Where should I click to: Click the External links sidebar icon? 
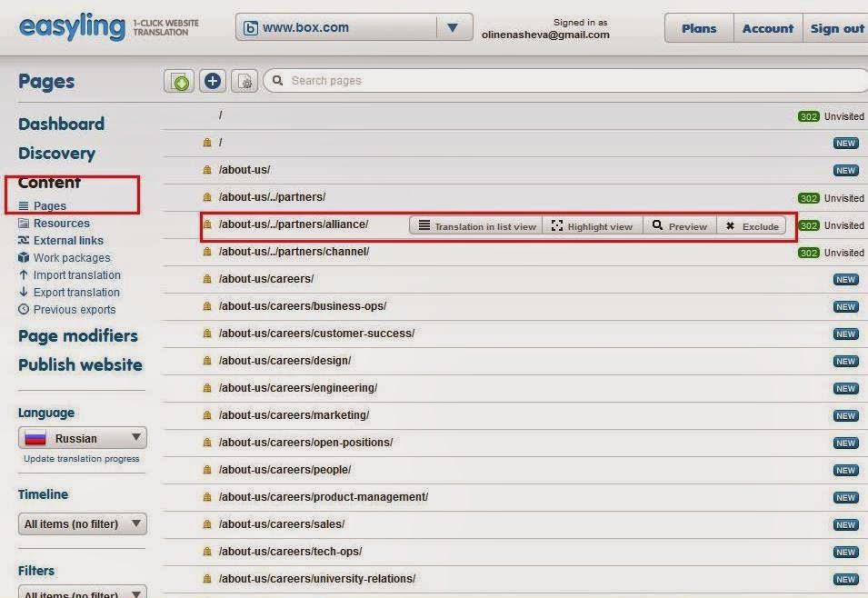pyautogui.click(x=24, y=240)
